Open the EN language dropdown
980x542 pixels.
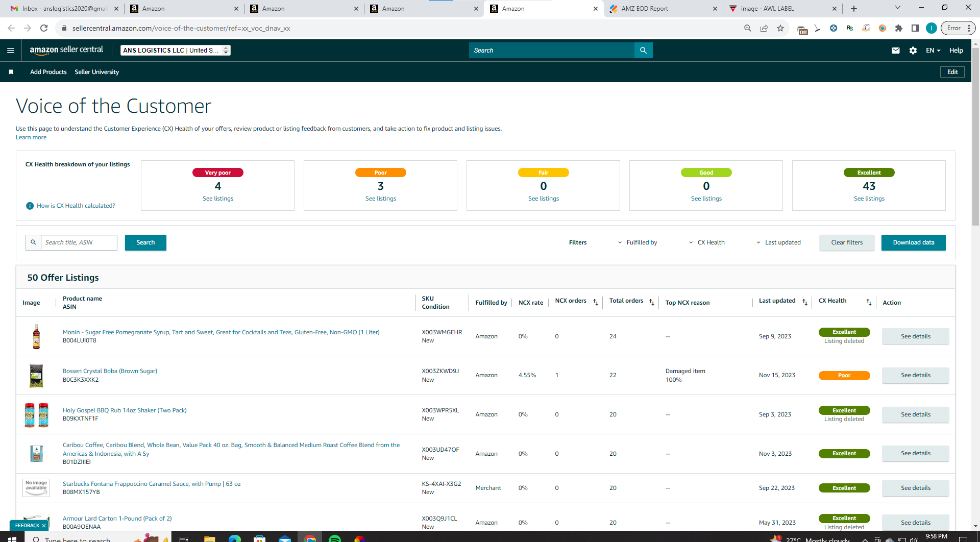[933, 51]
